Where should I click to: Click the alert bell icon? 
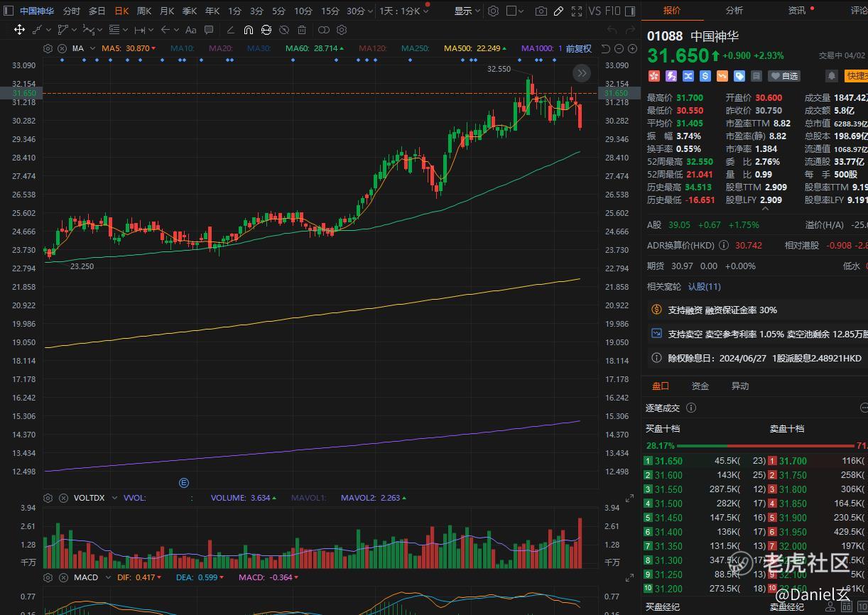coord(831,76)
